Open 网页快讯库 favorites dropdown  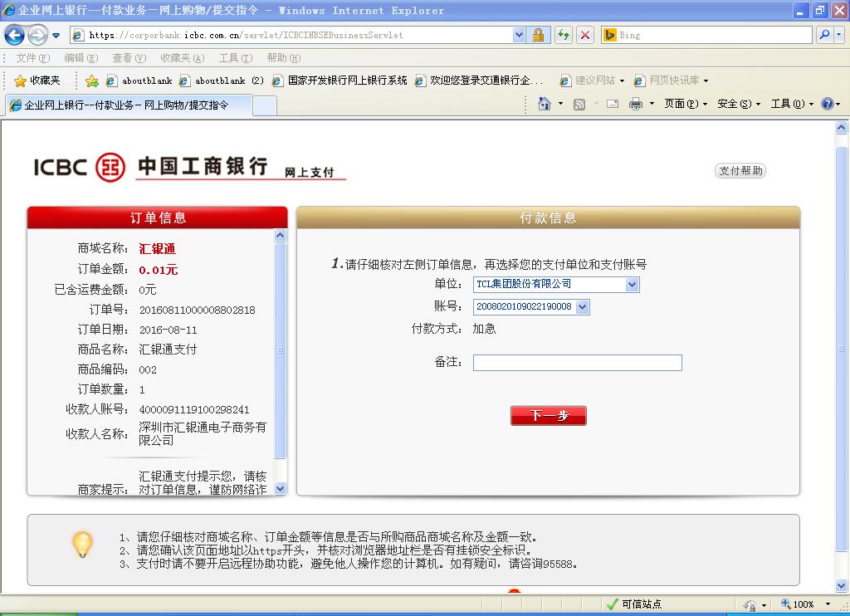(x=671, y=81)
